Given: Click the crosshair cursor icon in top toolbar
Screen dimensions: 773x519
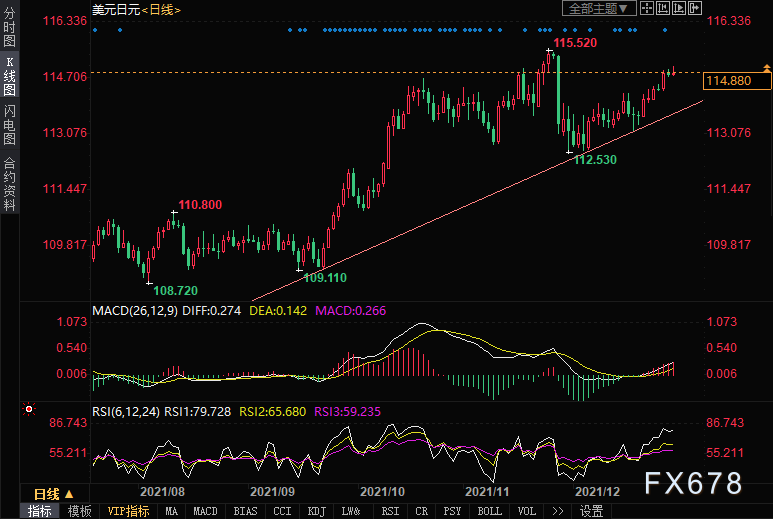Looking at the screenshot, I should [x=649, y=8].
